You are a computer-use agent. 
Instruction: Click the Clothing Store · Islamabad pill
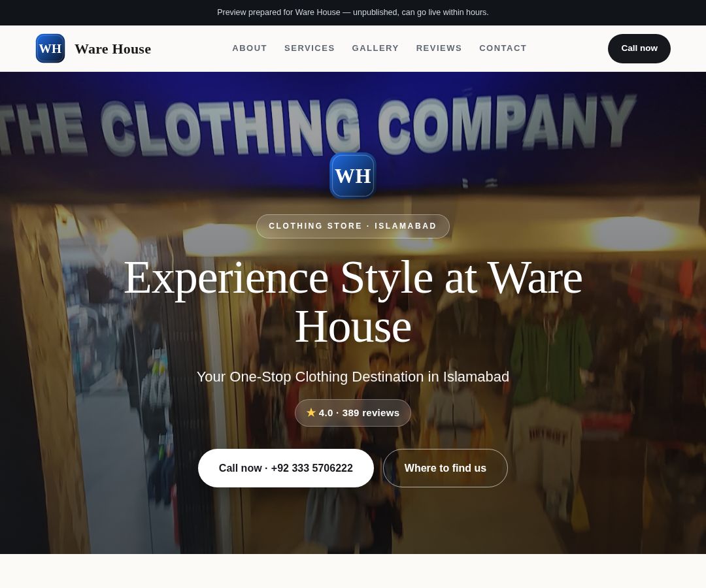point(353,226)
